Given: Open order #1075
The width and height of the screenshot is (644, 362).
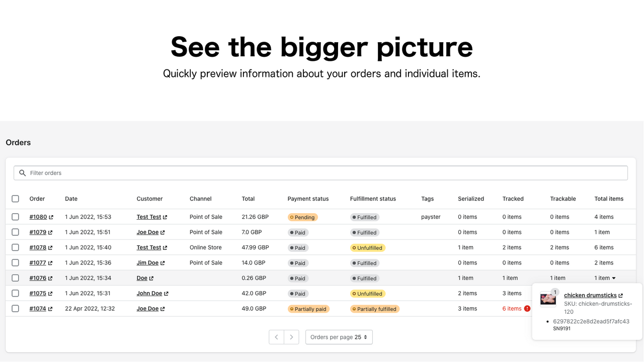Looking at the screenshot, I should click(x=38, y=293).
